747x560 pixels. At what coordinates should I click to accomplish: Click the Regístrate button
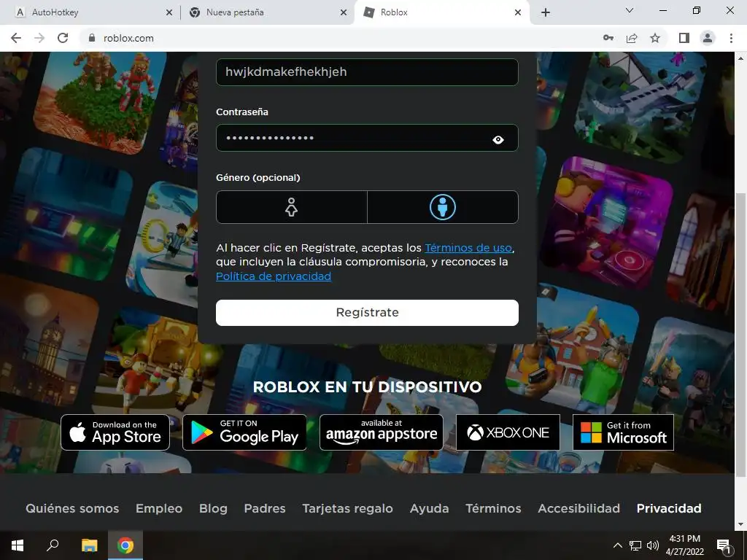(367, 312)
